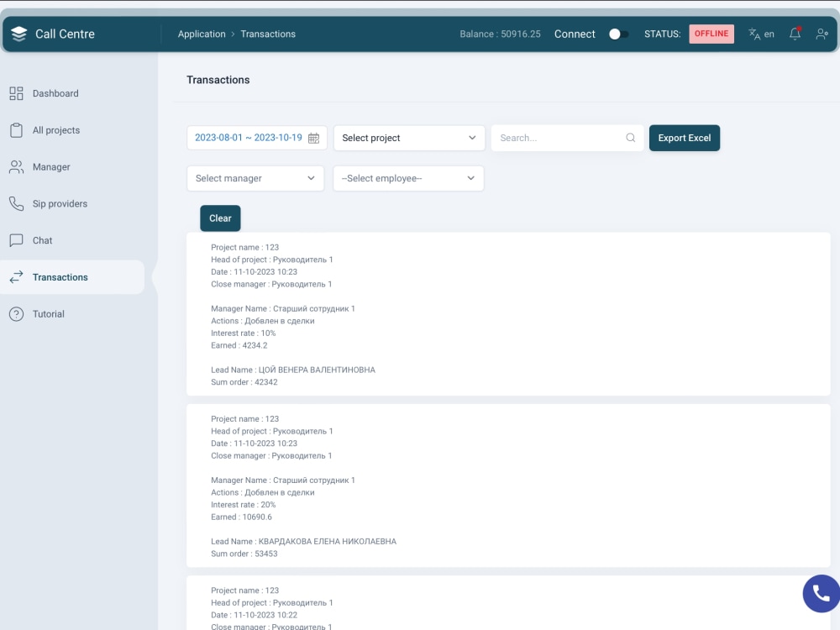840x630 pixels.
Task: Open the calendar icon in date range
Action: click(313, 139)
